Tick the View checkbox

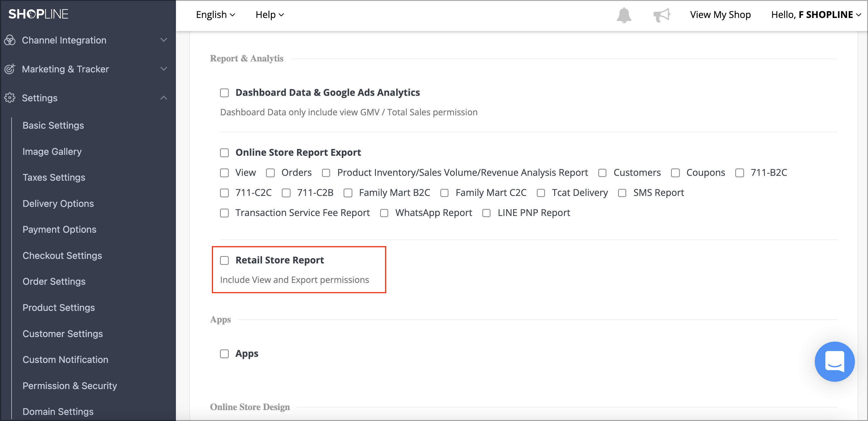[x=224, y=173]
